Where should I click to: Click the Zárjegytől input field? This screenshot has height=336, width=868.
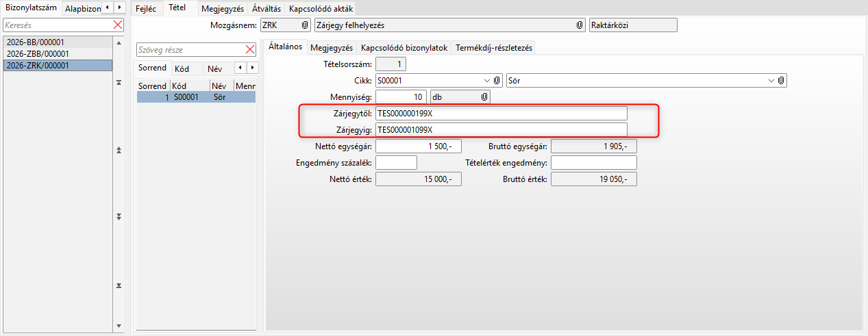(x=501, y=114)
